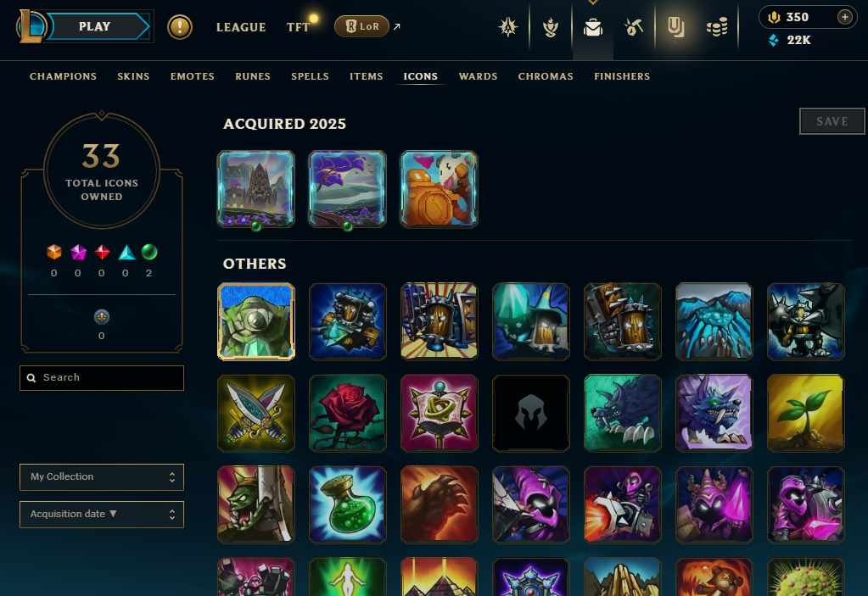868x596 pixels.
Task: Open the My Collection dropdown
Action: pyautogui.click(x=102, y=477)
